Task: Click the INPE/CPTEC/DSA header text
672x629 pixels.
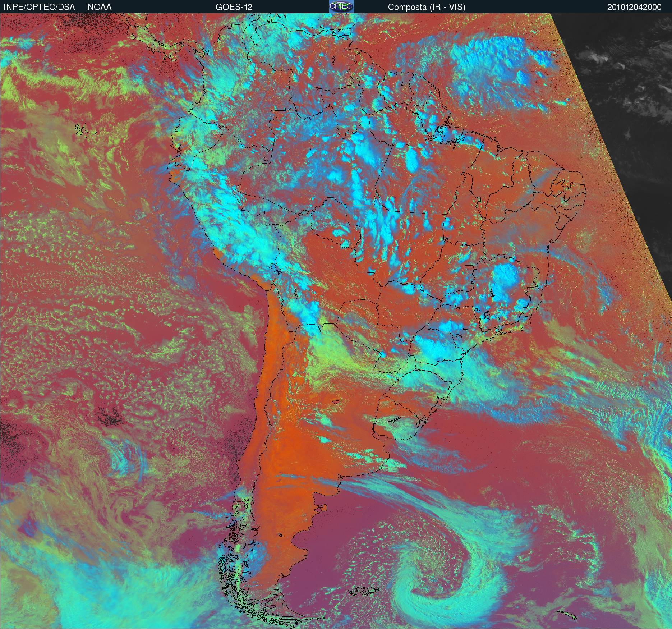Action: 39,7
